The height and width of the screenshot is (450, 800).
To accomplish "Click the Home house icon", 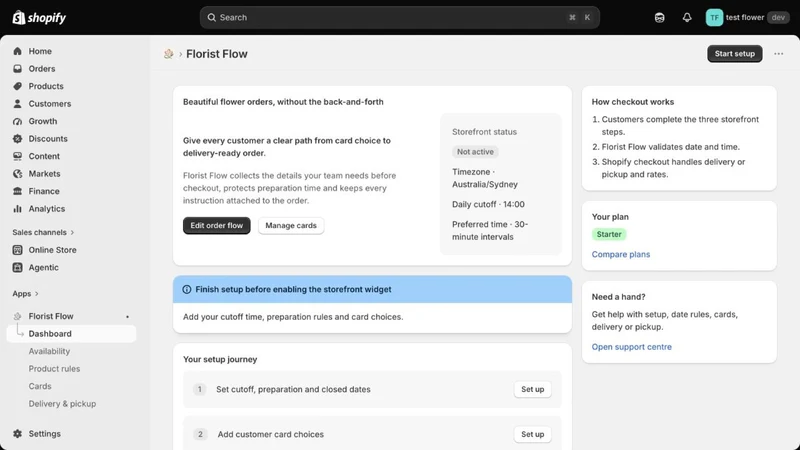I will 17,51.
